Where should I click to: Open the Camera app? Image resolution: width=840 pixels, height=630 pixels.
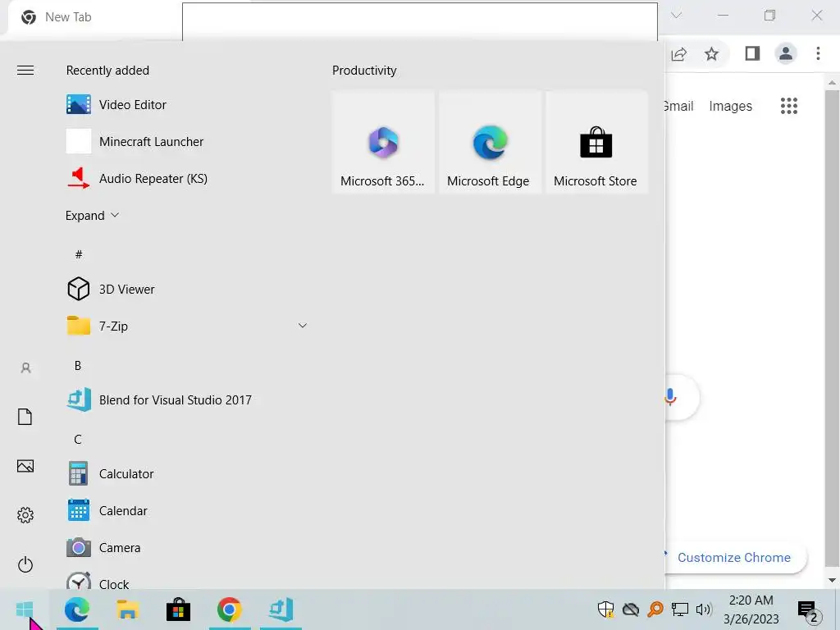pyautogui.click(x=188, y=548)
